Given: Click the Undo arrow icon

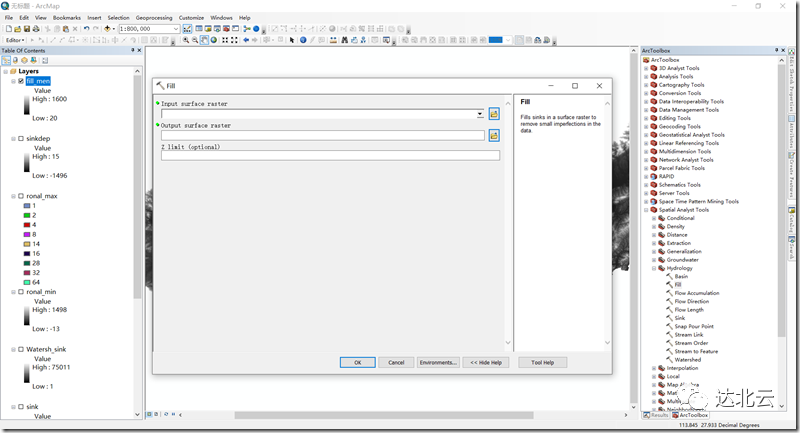Looking at the screenshot, I should click(x=87, y=29).
